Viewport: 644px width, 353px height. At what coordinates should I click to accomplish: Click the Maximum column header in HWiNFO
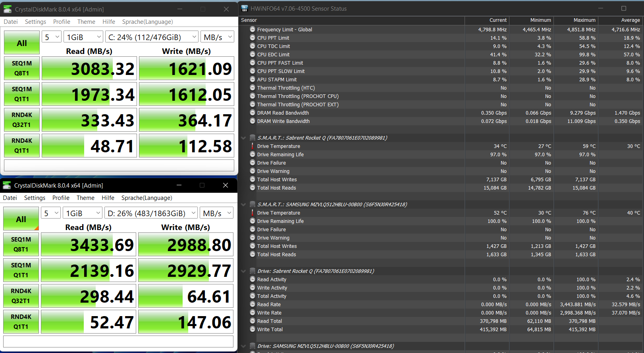tap(576, 20)
